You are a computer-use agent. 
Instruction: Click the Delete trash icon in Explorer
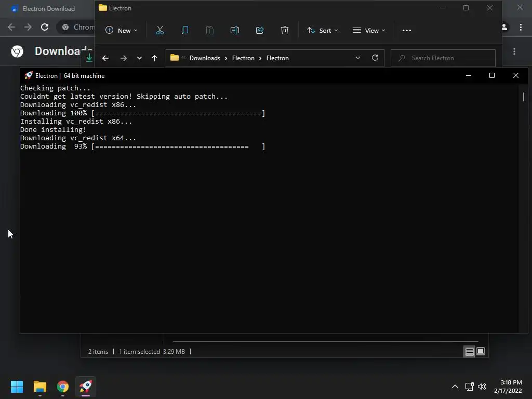coord(285,30)
